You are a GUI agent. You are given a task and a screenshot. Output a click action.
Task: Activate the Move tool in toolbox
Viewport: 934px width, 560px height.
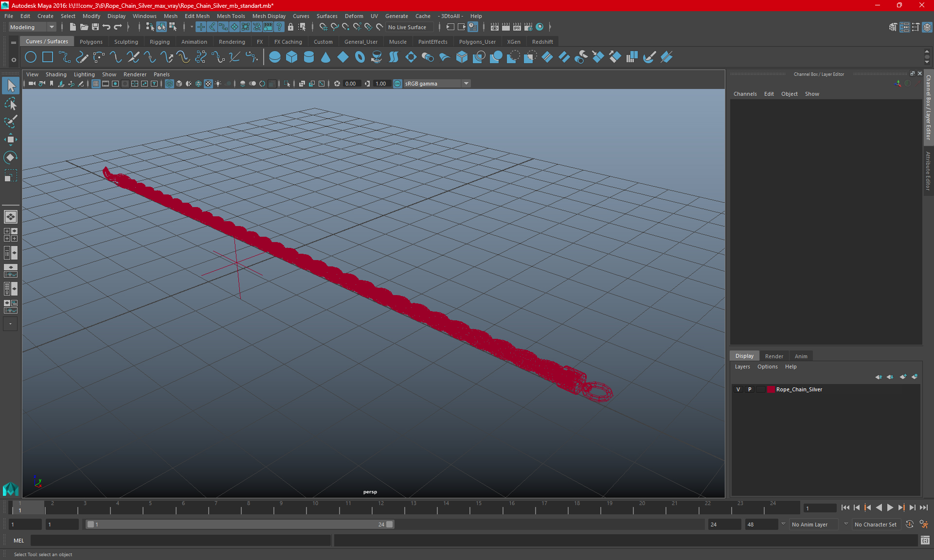(10, 140)
